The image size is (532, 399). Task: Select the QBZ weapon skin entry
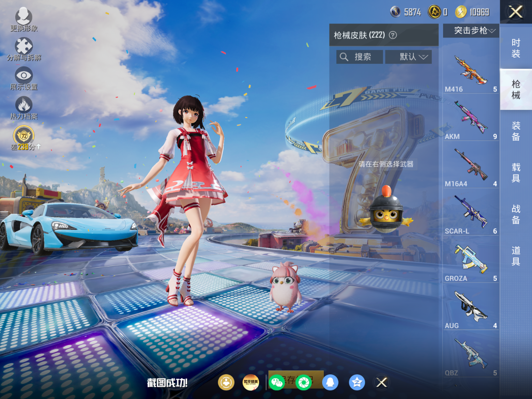point(471,354)
